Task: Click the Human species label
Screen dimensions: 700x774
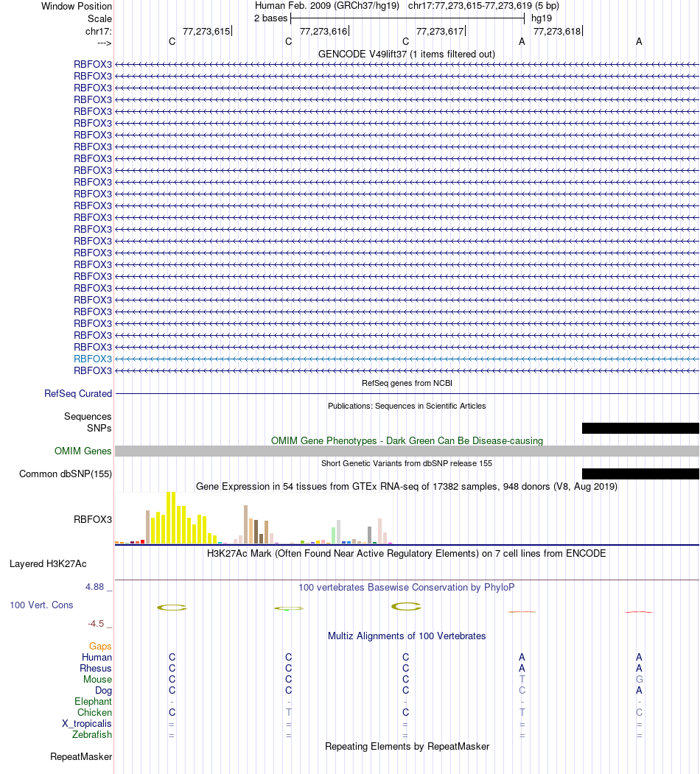Action: 97,658
